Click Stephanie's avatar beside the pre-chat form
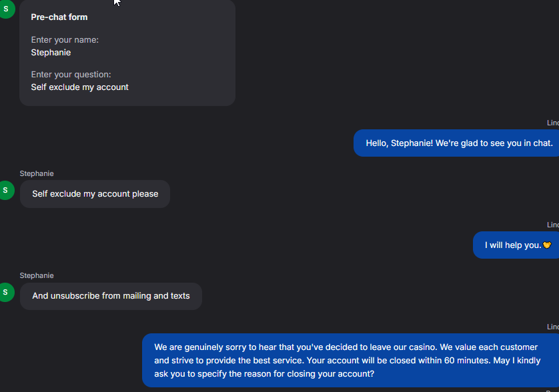 pyautogui.click(x=6, y=10)
